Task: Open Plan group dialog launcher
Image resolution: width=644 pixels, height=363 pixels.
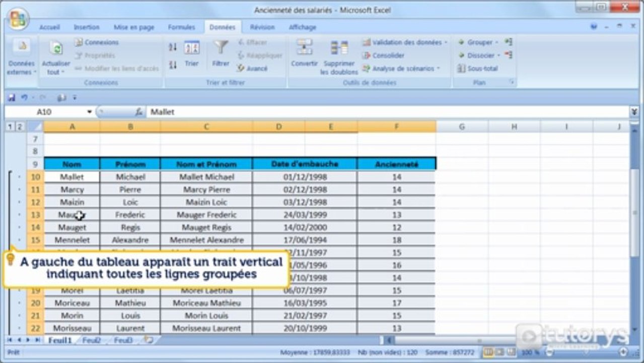Action: pyautogui.click(x=512, y=82)
